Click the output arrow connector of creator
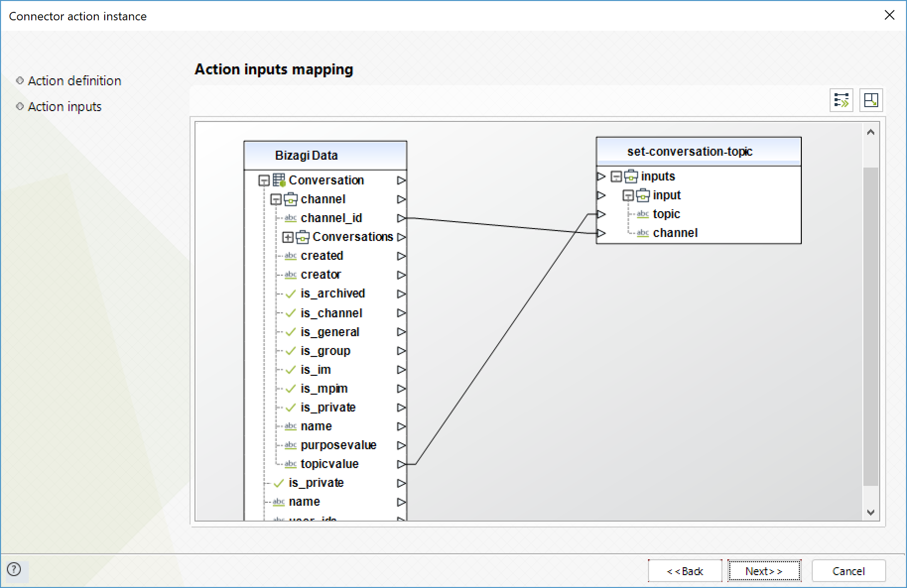The width and height of the screenshot is (907, 588). (401, 275)
